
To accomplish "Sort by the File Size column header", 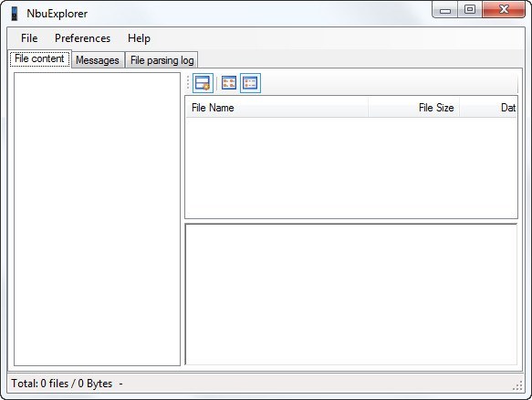I will (413, 108).
